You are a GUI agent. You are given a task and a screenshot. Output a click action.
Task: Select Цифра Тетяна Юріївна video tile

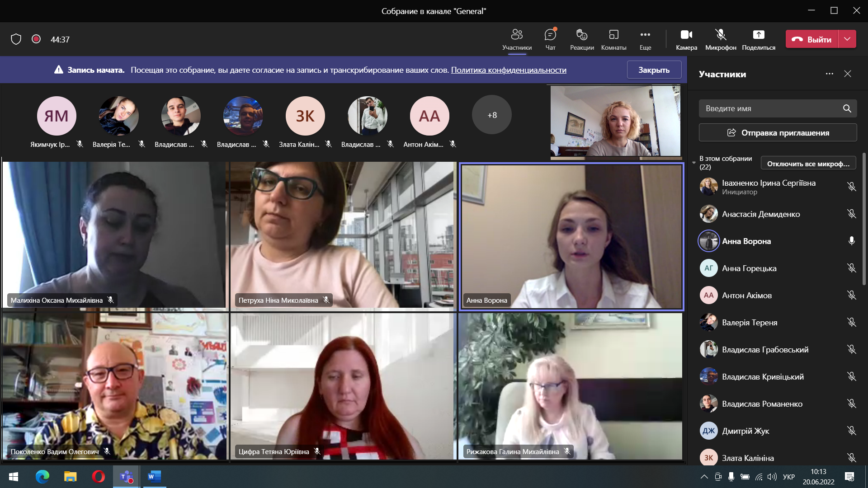coord(343,387)
